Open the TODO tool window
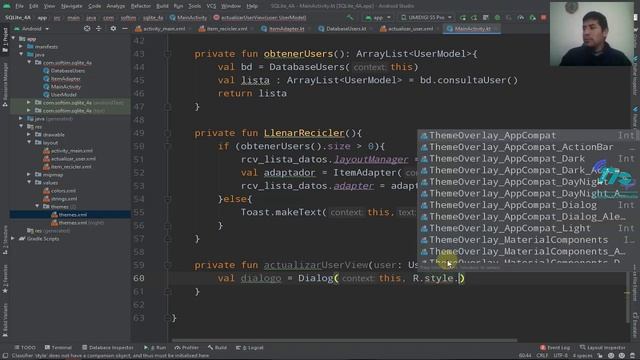Image resolution: width=640 pixels, height=360 pixels. pyautogui.click(x=25, y=348)
